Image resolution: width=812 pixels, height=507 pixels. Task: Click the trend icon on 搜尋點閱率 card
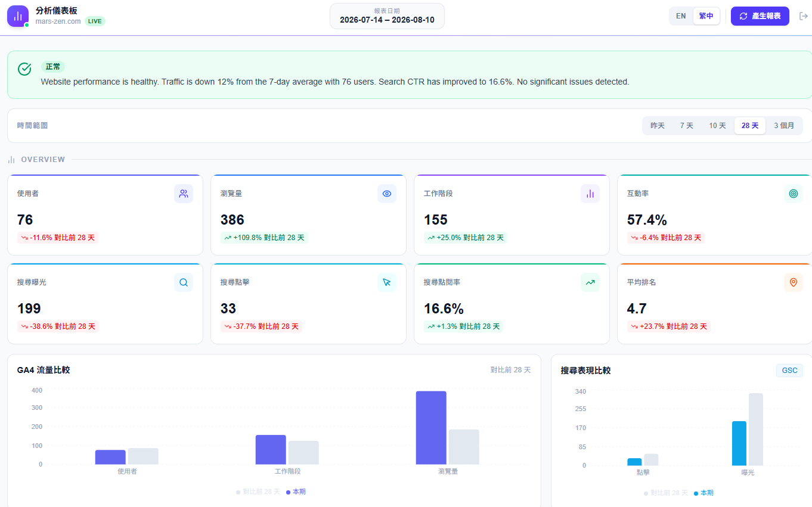click(x=590, y=282)
